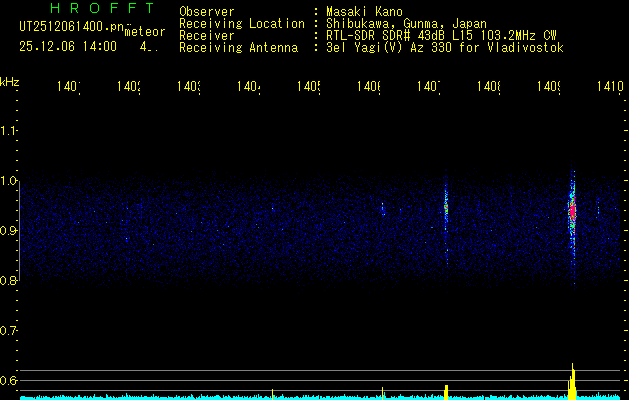Click the 0.7 kHz frequency tick label
This screenshot has height=400, width=629.
[x=10, y=331]
